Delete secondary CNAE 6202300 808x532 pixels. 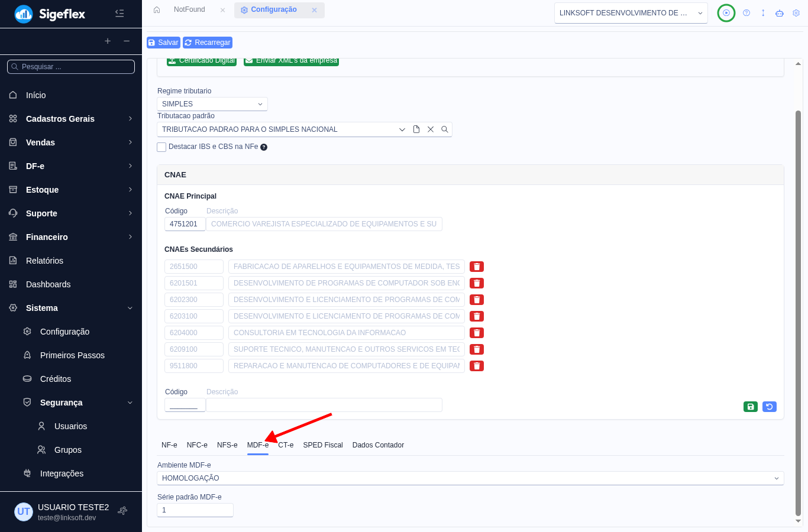(477, 300)
